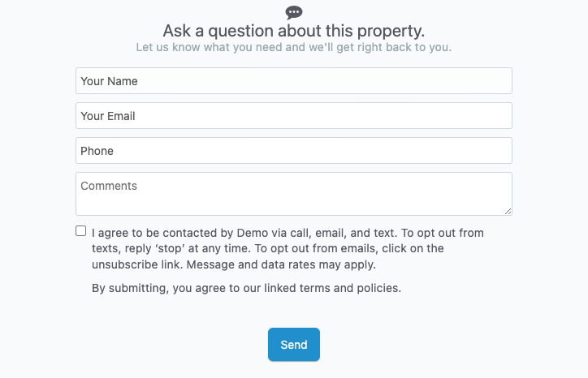Image resolution: width=588 pixels, height=378 pixels.
Task: Click the 'Phone' placeholder label
Action: click(x=97, y=151)
